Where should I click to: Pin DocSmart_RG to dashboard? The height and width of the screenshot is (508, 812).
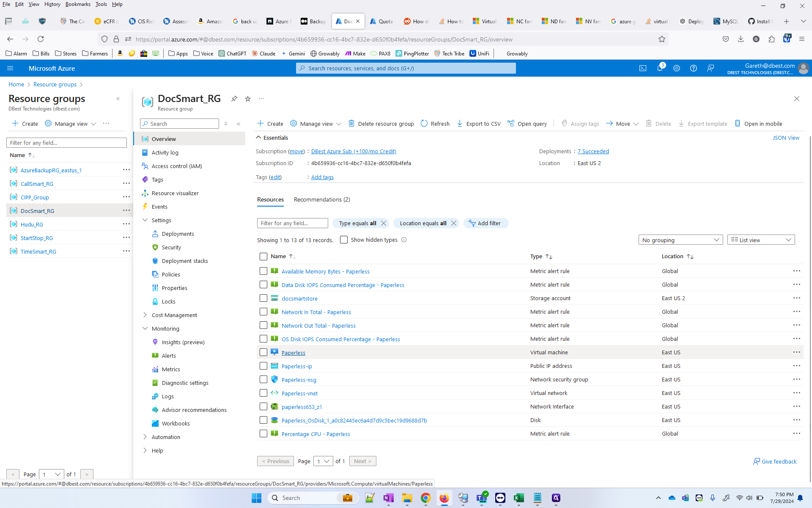click(234, 99)
